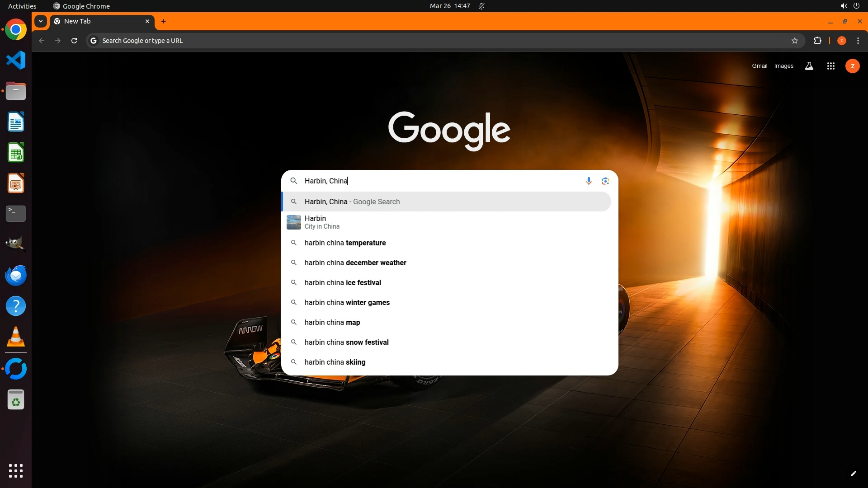Image resolution: width=868 pixels, height=488 pixels.
Task: Toggle the do-not-disturb notification bell
Action: click(x=481, y=6)
